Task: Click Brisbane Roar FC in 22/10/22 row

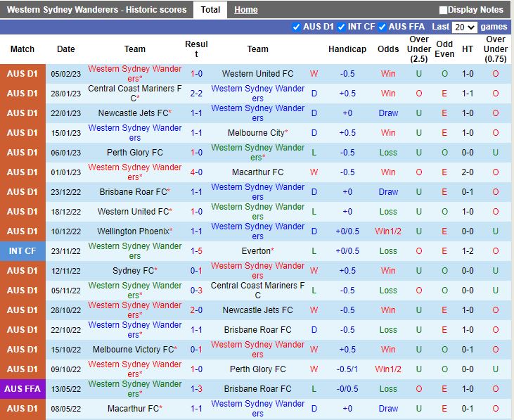Action: click(x=257, y=330)
